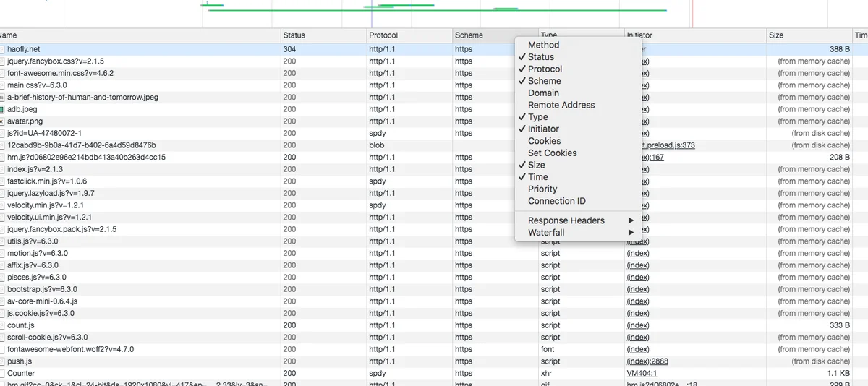The height and width of the screenshot is (386, 868).
Task: Select Connection ID in the menu
Action: point(556,201)
